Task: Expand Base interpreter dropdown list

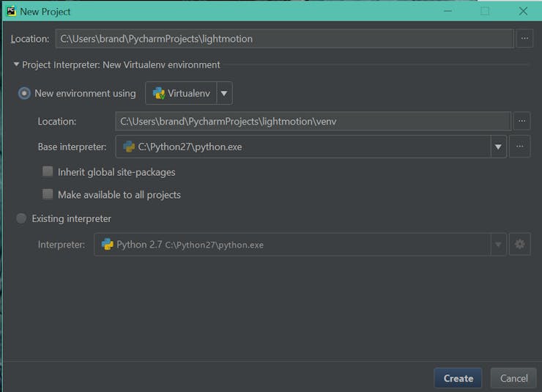Action: (498, 147)
